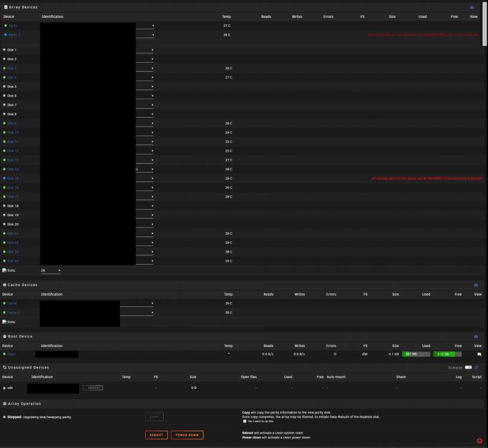488x448 pixels.
Task: Open the Array Devices help icon
Action: tap(472, 7)
